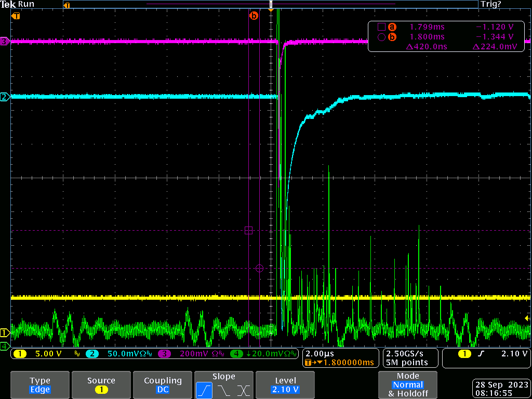This screenshot has width=532, height=399.
Task: Choose the either-edge slope icon
Action: tap(243, 390)
